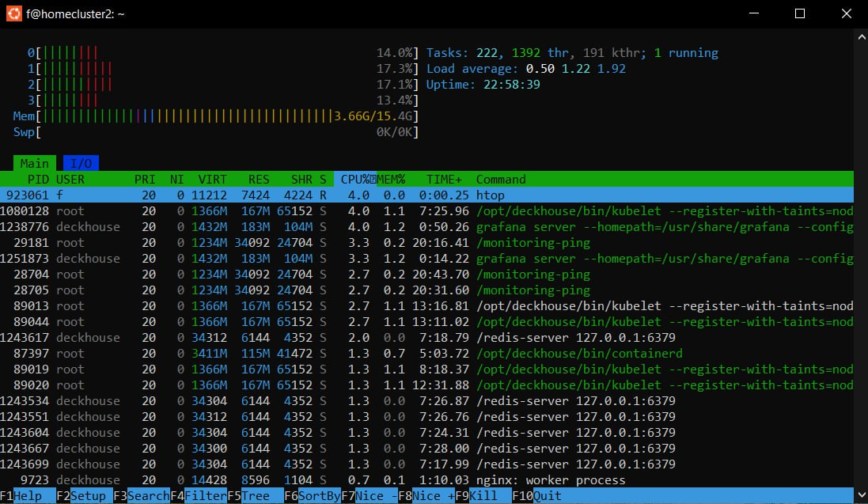Click the Mem usage bar

216,116
